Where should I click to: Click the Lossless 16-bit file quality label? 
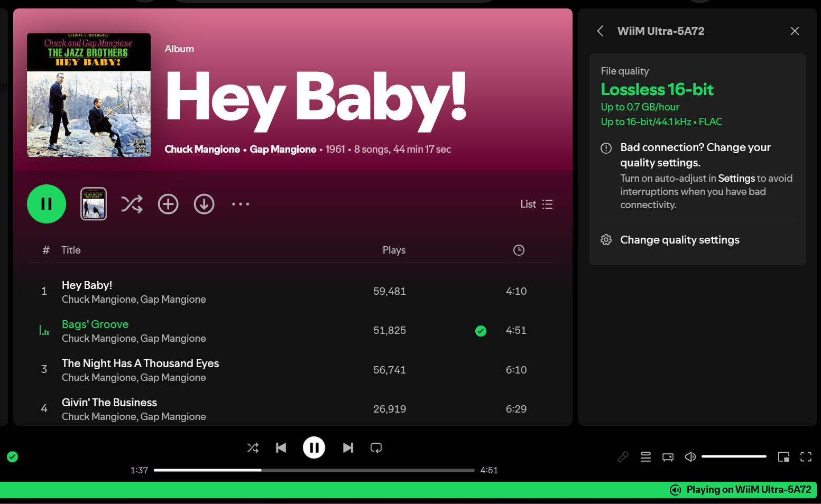[657, 90]
